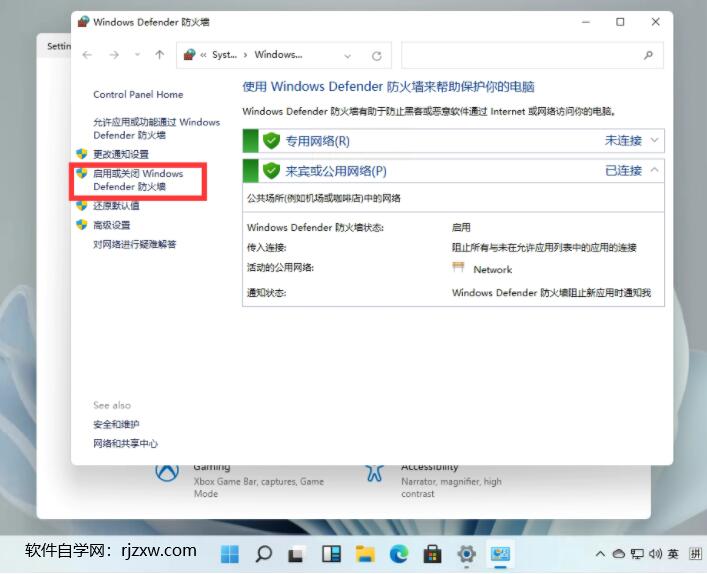
Task: Click the Control Panel taskbar icon
Action: (500, 554)
